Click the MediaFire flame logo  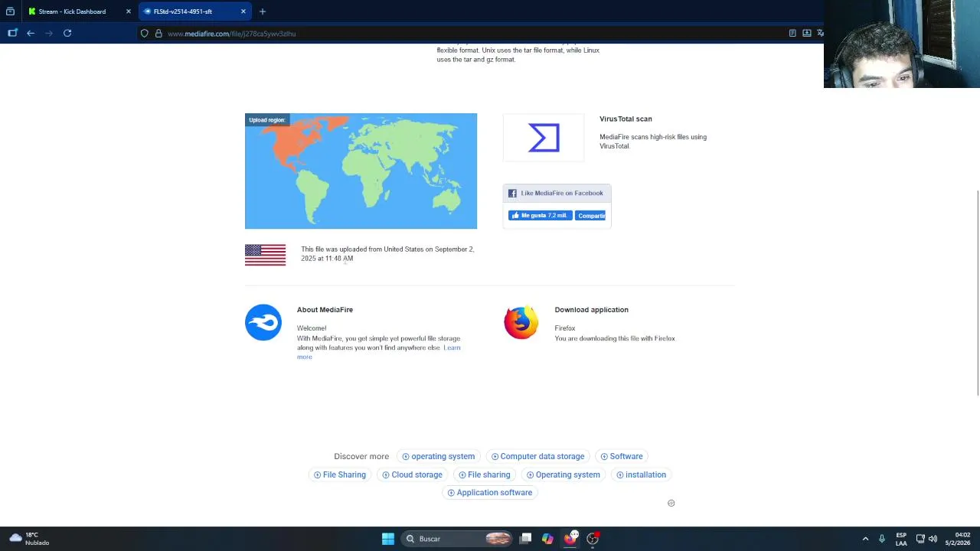pos(263,322)
